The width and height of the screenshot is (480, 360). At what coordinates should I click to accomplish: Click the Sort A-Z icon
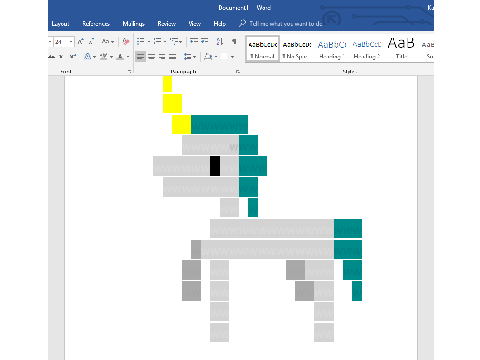point(219,41)
